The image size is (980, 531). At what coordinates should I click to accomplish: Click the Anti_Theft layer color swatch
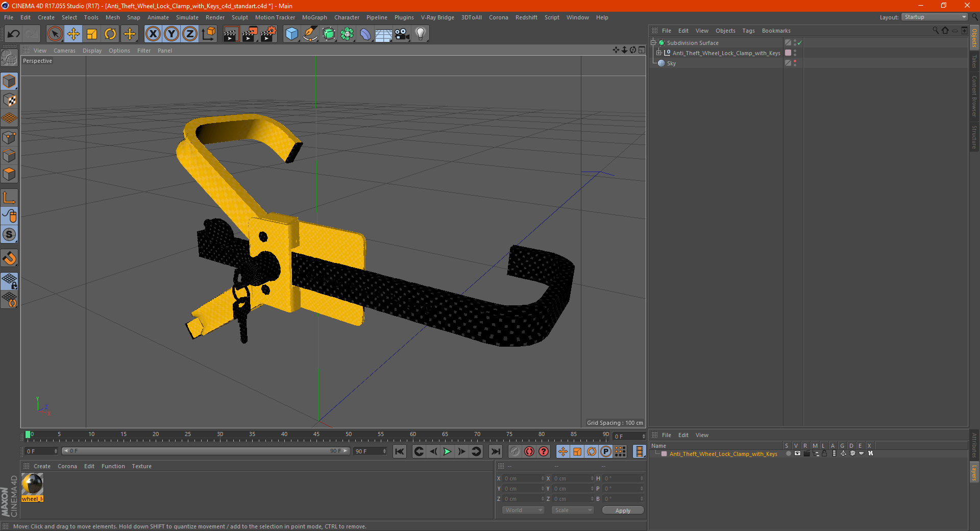pyautogui.click(x=664, y=453)
